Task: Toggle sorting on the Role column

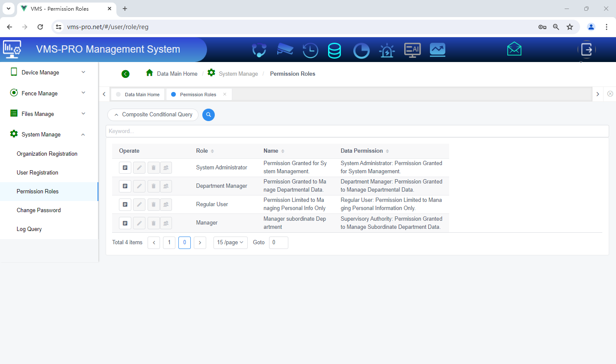Action: tap(213, 151)
